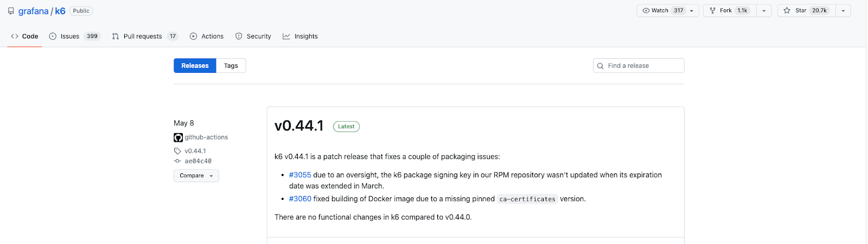This screenshot has width=868, height=244.
Task: Click the Security shield icon
Action: 239,36
